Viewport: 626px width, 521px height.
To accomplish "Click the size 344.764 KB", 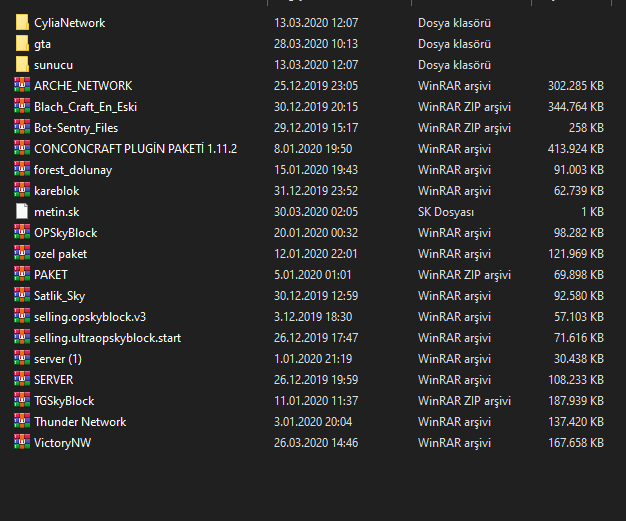I will [576, 107].
